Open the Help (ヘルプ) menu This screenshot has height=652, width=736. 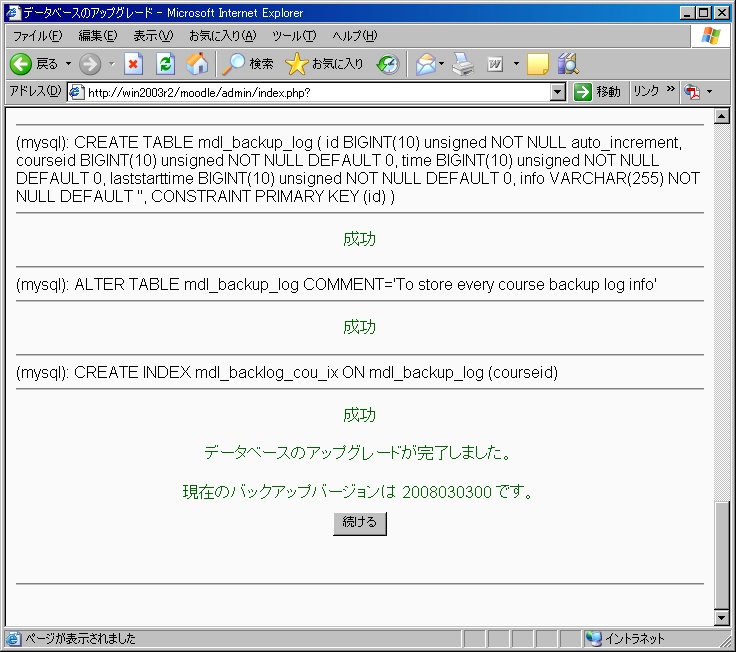[x=354, y=36]
